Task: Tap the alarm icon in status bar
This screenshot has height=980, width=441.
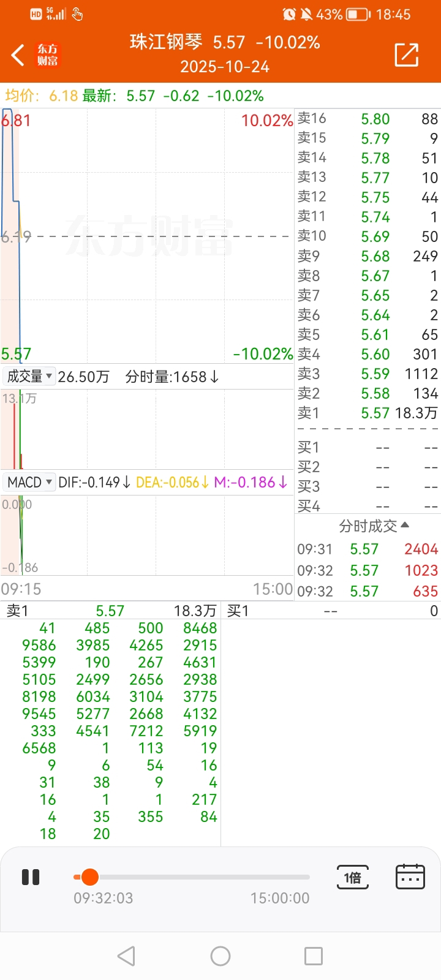Action: pos(289,14)
